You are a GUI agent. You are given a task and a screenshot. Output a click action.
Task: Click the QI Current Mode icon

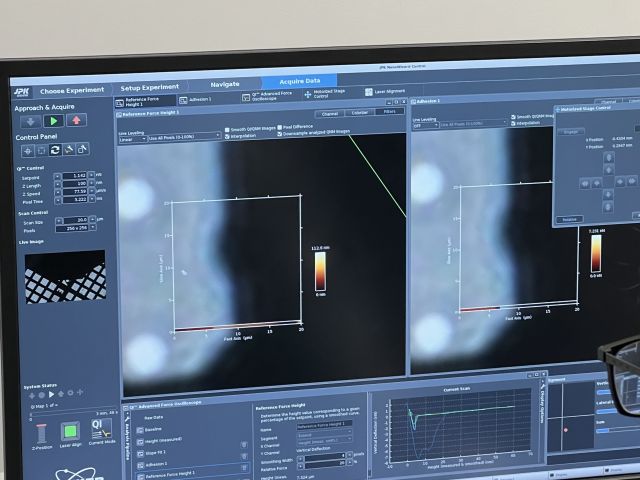101,429
